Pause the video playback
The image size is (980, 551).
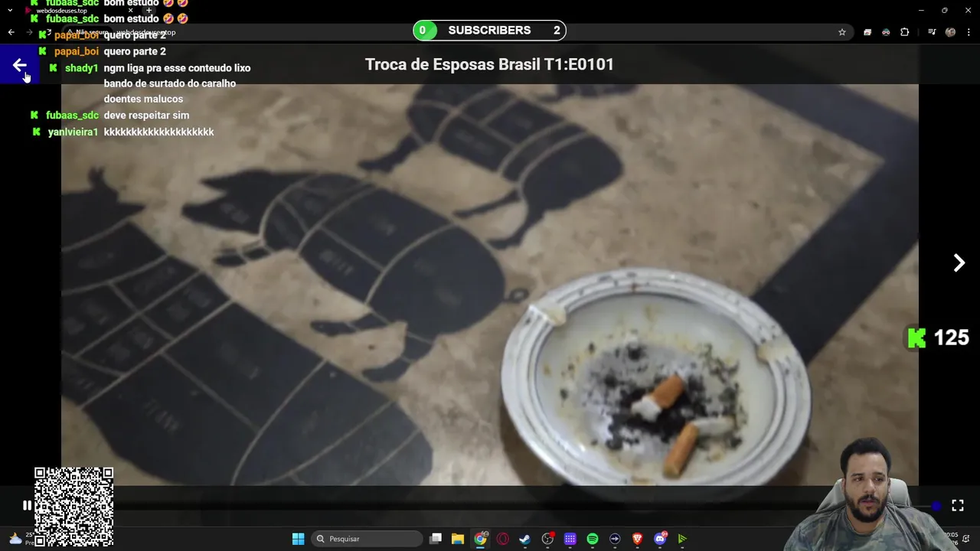tap(27, 505)
